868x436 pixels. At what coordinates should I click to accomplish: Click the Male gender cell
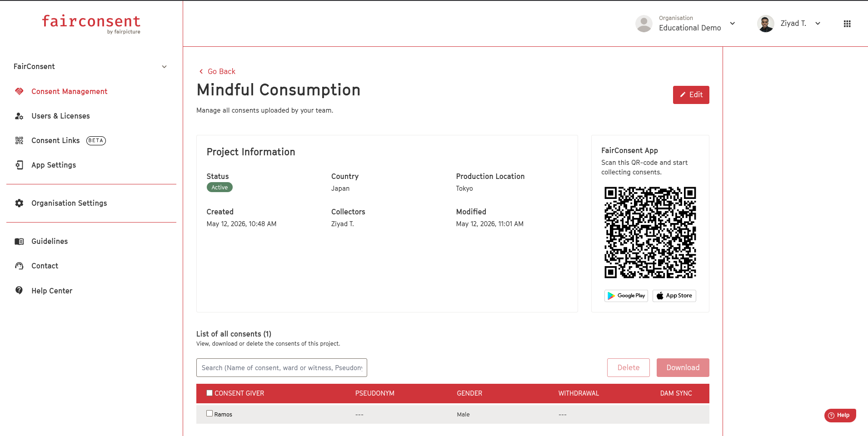tap(463, 414)
